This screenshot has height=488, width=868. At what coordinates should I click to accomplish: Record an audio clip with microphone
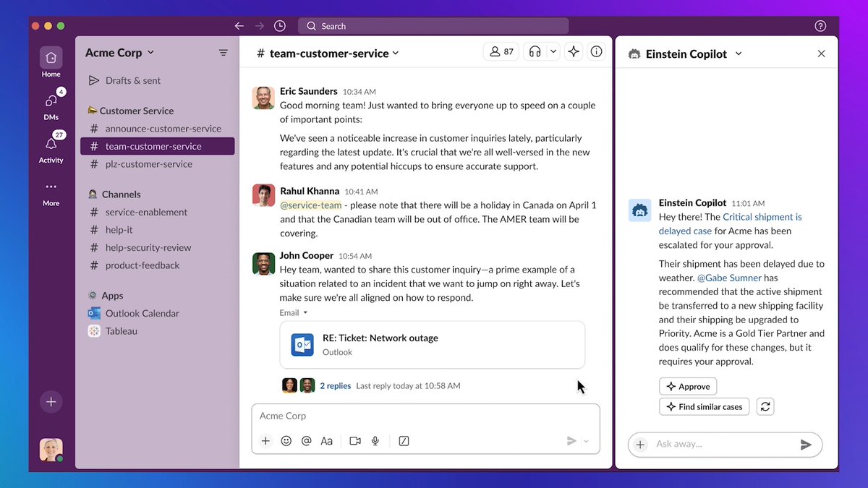coord(375,441)
